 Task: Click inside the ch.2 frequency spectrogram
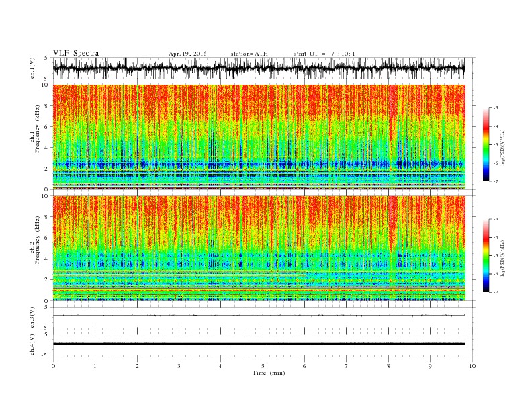click(x=259, y=248)
